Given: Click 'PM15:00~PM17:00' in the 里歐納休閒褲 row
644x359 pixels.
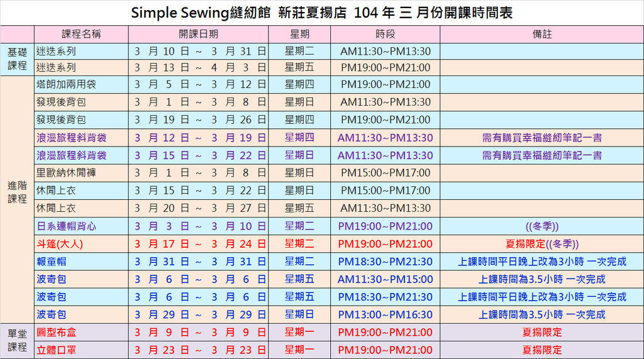Looking at the screenshot, I should coord(386,172).
